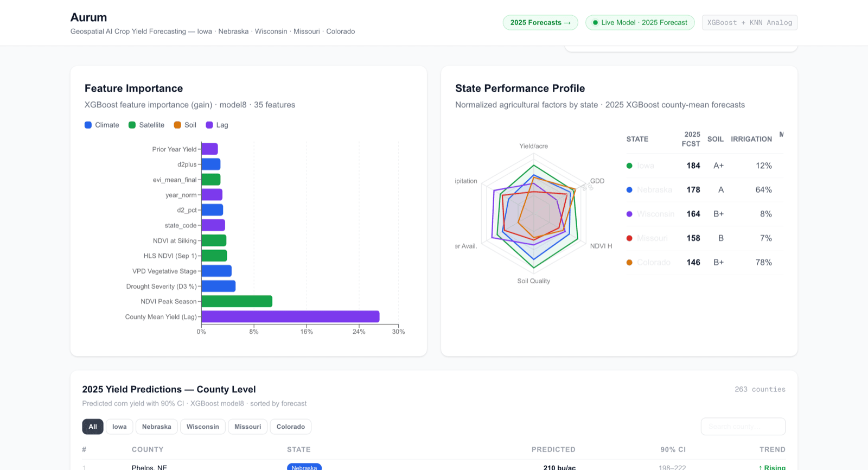Click the VPD Vegetative Stage bar
This screenshot has width=868, height=470.
[x=216, y=271]
